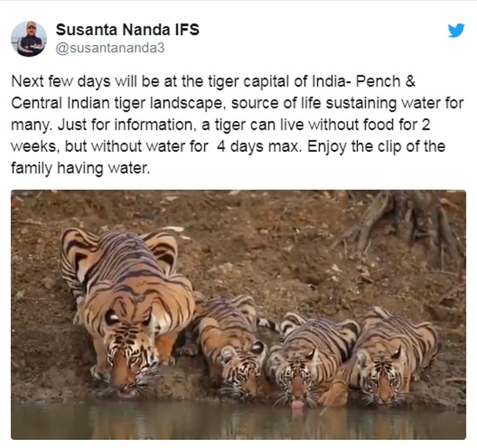Click the "4 days max" text
The image size is (477, 448).
pos(258,147)
